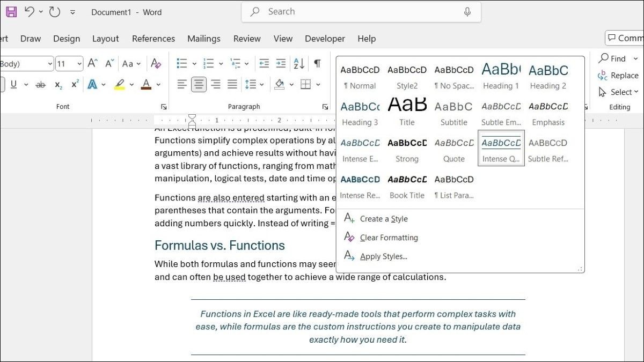Open the View tab
644x362 pixels.
283,39
